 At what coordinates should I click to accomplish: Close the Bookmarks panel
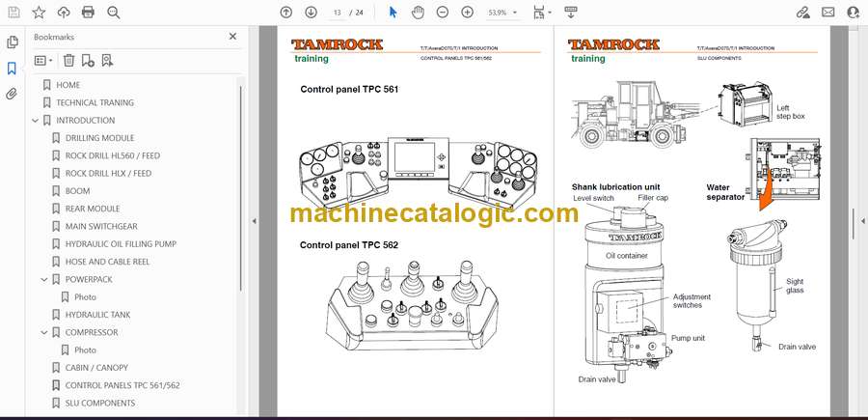click(232, 36)
